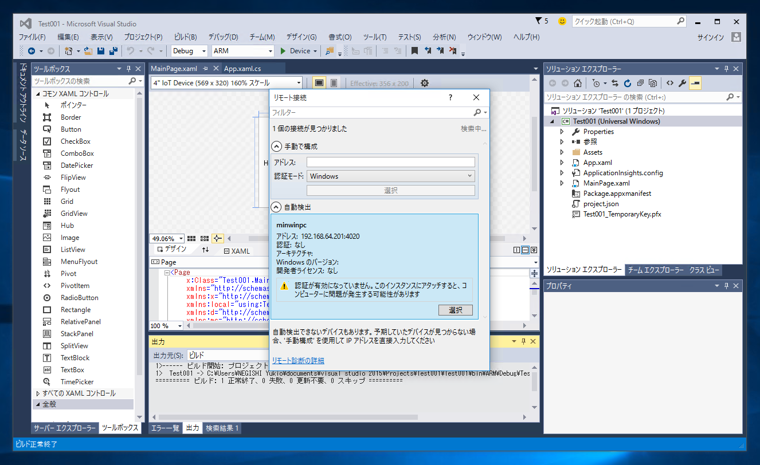Image resolution: width=760 pixels, height=465 pixels.
Task: Click the アドレス input field
Action: point(390,162)
